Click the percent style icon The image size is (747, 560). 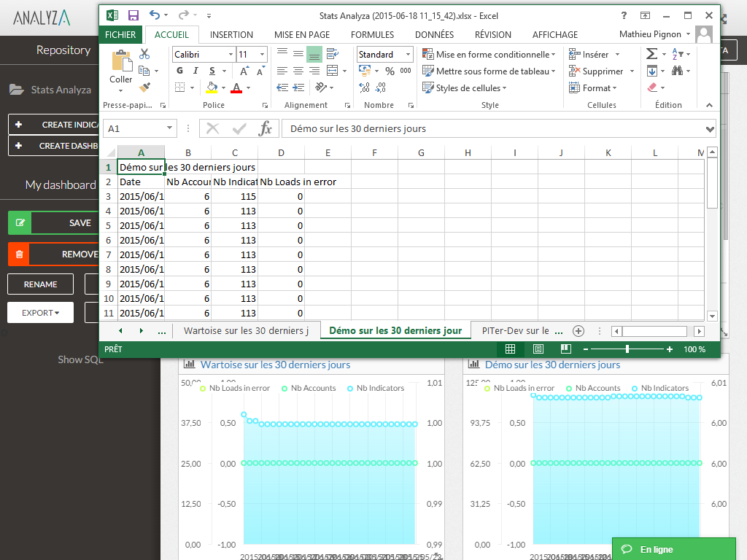coord(390,71)
